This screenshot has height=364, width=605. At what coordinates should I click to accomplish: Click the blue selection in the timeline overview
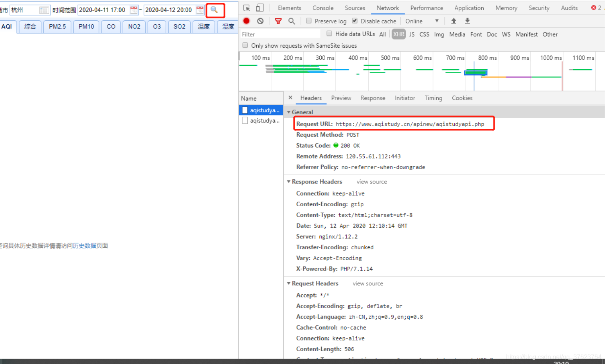[476, 73]
